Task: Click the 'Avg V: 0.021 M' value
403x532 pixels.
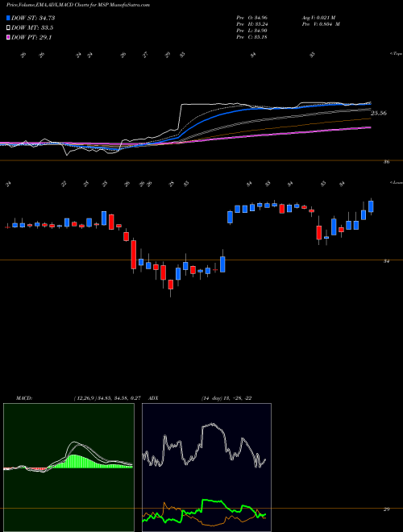Action: click(318, 17)
